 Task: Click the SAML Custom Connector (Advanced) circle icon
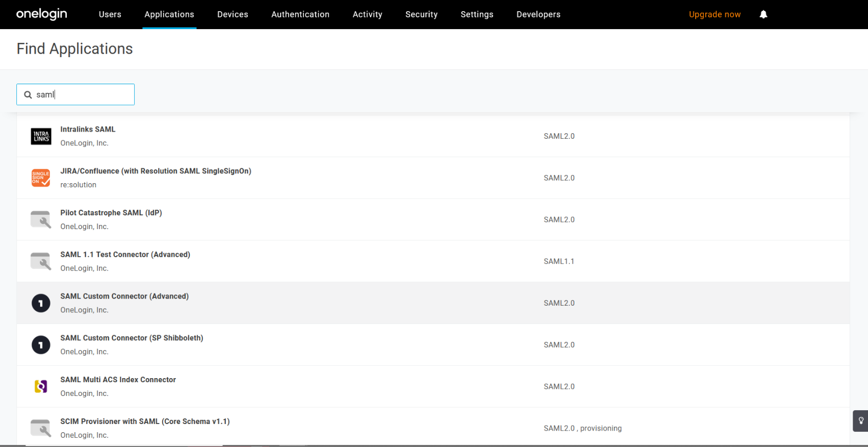point(41,303)
